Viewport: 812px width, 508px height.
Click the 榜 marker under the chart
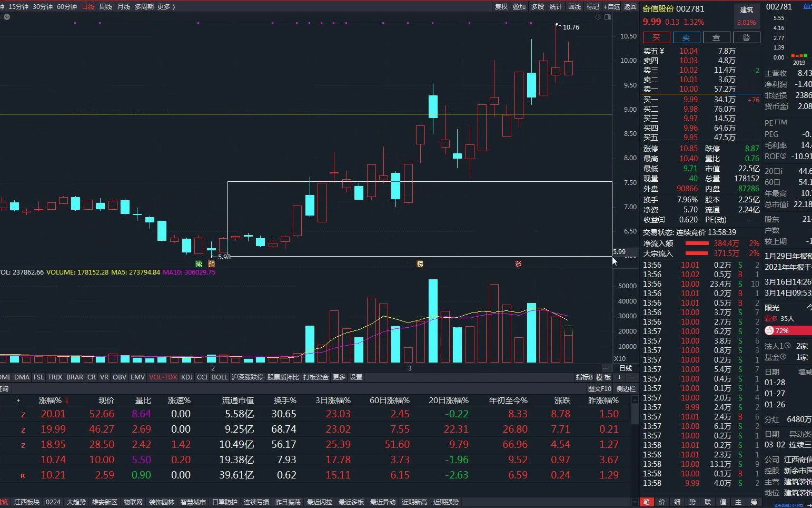420,263
